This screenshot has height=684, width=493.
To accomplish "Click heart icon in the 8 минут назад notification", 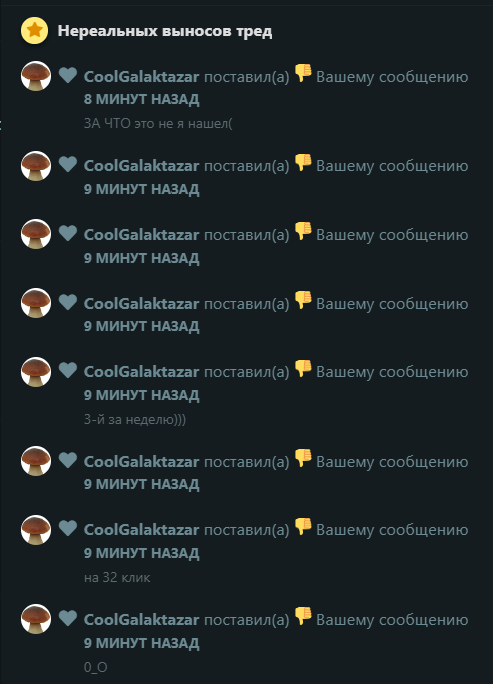I will pyautogui.click(x=68, y=75).
